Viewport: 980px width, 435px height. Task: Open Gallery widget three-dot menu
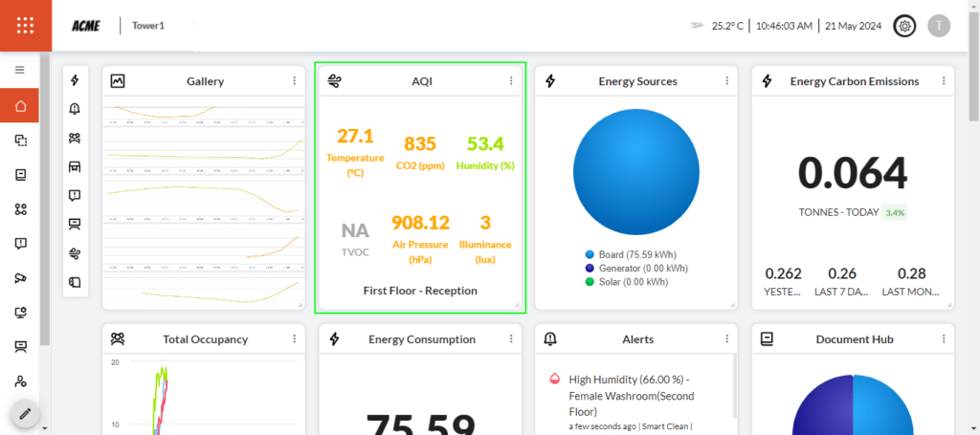294,81
